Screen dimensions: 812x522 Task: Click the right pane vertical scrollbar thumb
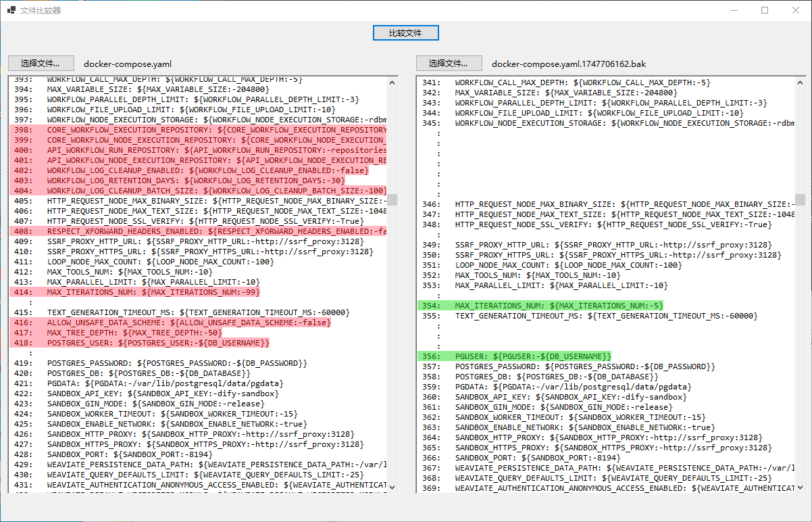801,199
